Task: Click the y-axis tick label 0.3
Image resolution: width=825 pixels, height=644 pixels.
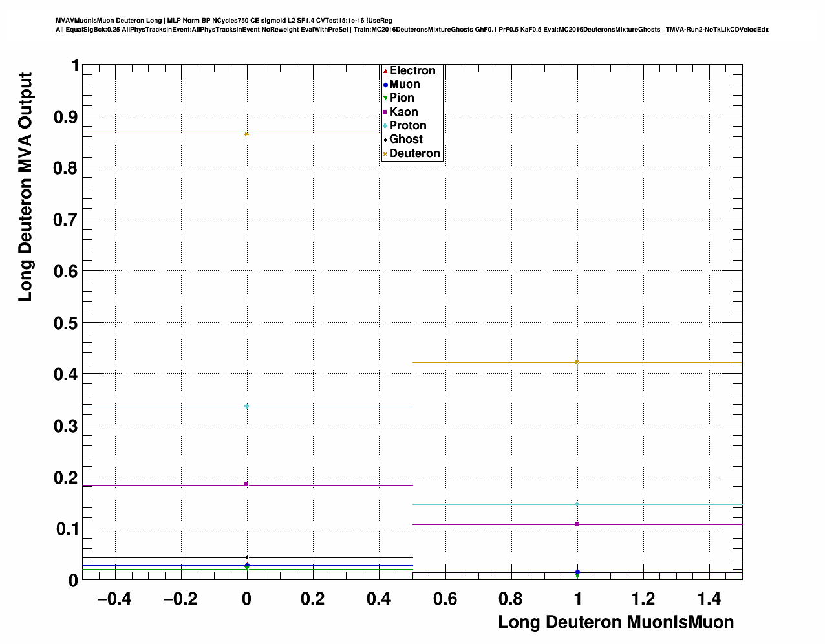Action: [x=66, y=426]
